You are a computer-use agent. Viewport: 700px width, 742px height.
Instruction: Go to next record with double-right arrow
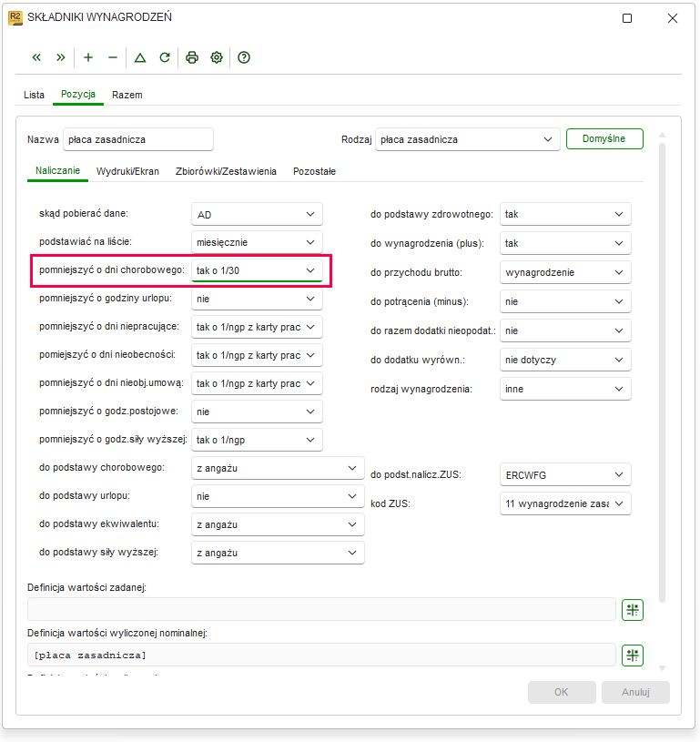point(61,57)
